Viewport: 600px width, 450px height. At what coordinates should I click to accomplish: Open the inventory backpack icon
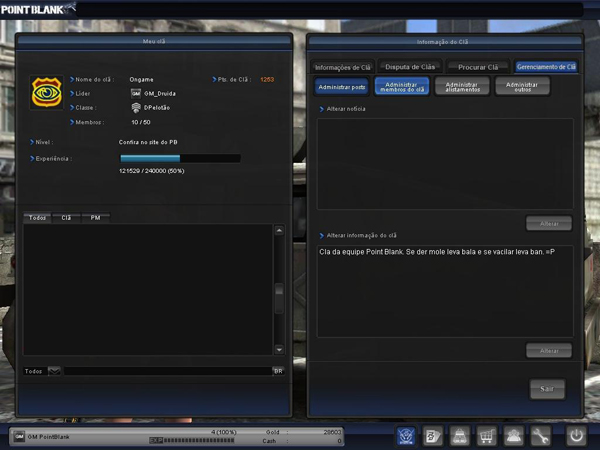(460, 435)
